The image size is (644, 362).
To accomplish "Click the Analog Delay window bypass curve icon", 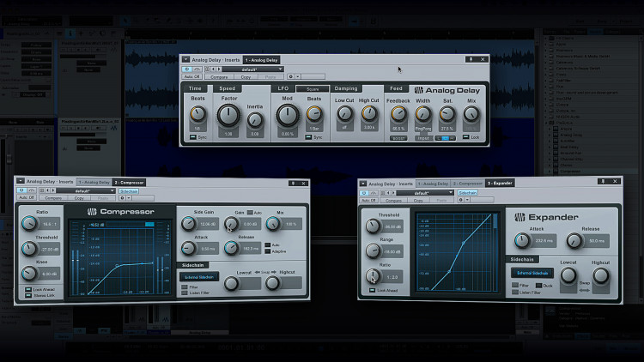I will click(197, 69).
